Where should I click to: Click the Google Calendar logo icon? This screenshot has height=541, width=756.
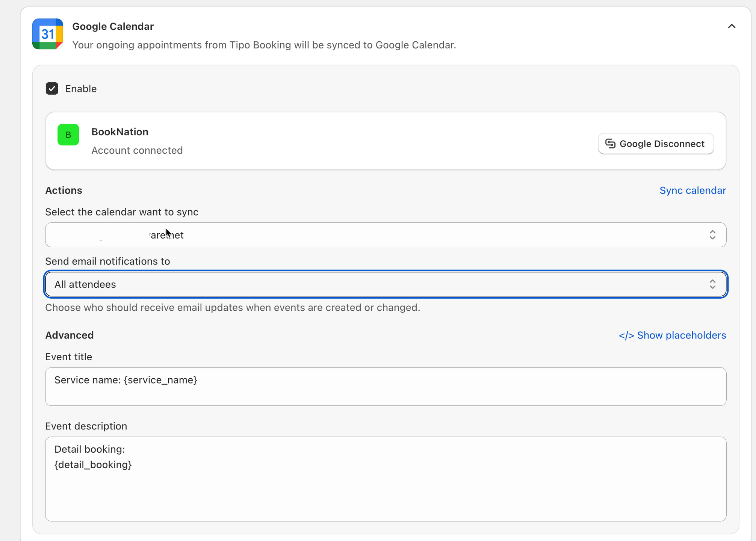[48, 34]
